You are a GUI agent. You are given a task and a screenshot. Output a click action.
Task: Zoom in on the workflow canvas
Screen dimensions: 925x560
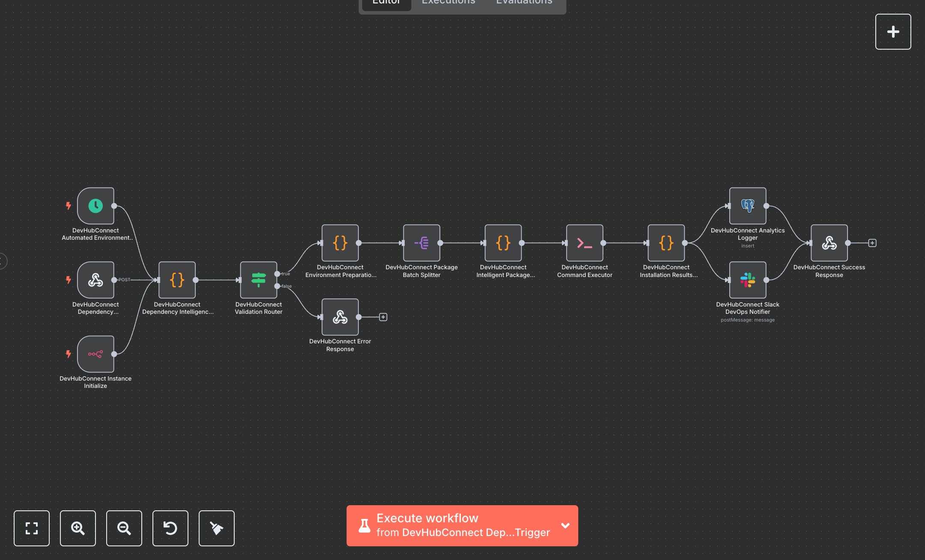[x=78, y=528]
